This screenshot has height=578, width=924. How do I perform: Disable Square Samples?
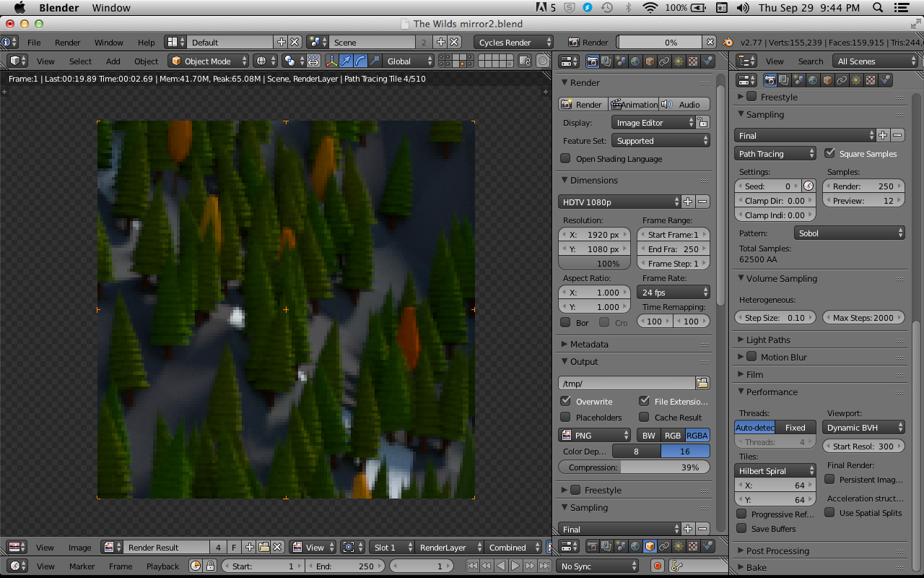829,153
